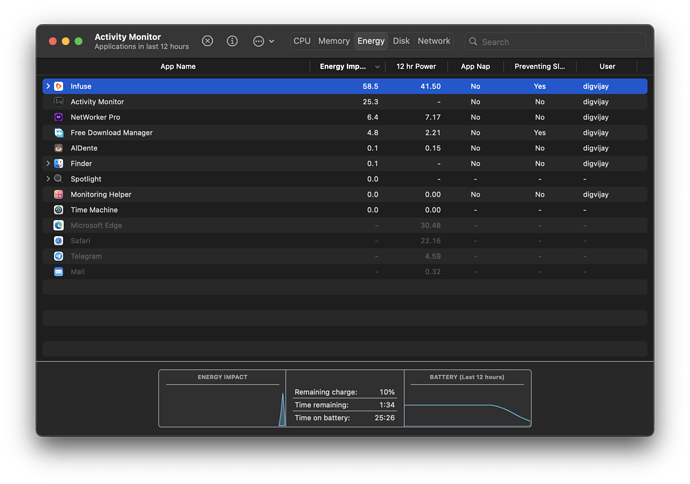This screenshot has height=484, width=690.
Task: Click the Battery last 12 hours graph
Action: [467, 398]
